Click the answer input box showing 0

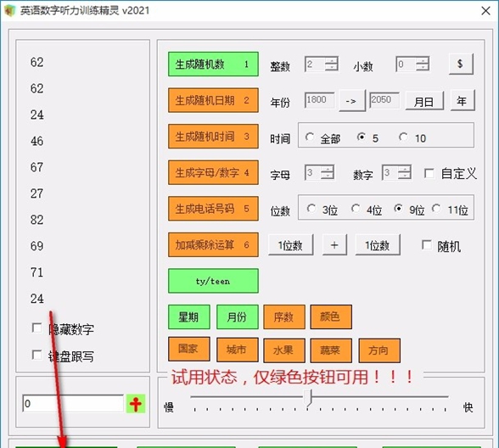[x=73, y=404]
